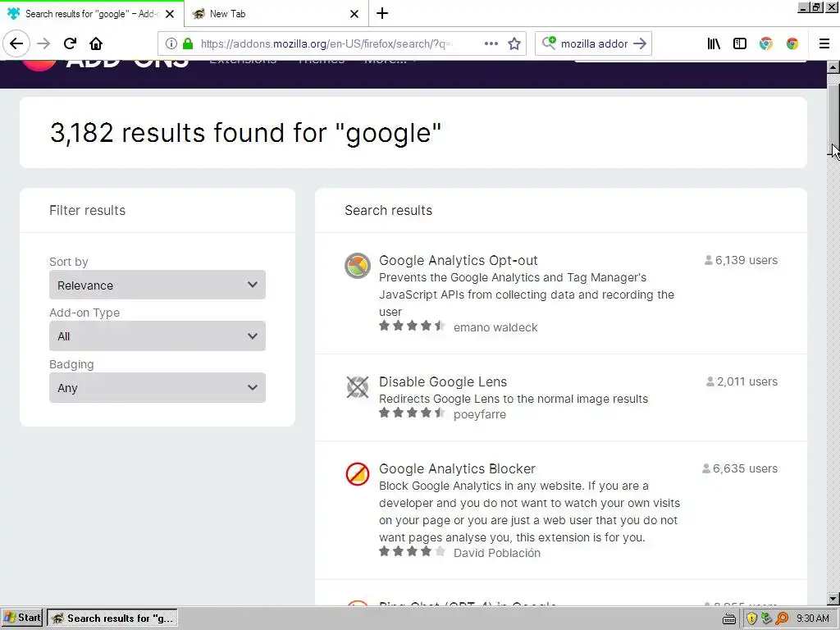The height and width of the screenshot is (630, 840).
Task: Show site information icon in address bar
Action: [171, 43]
